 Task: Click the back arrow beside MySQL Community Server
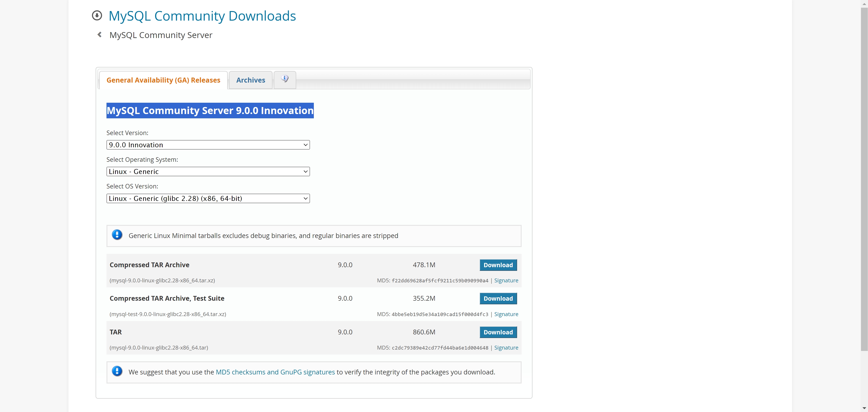pos(99,35)
